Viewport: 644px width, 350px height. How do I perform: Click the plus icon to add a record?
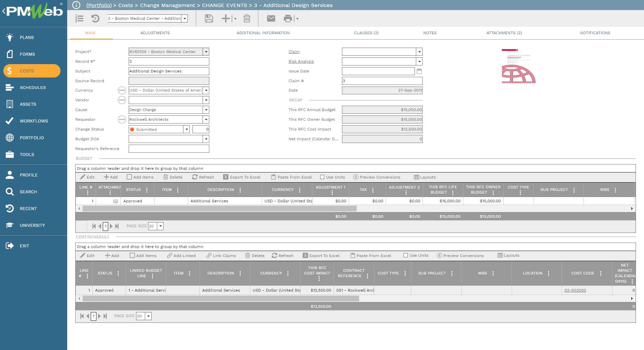pyautogui.click(x=226, y=18)
